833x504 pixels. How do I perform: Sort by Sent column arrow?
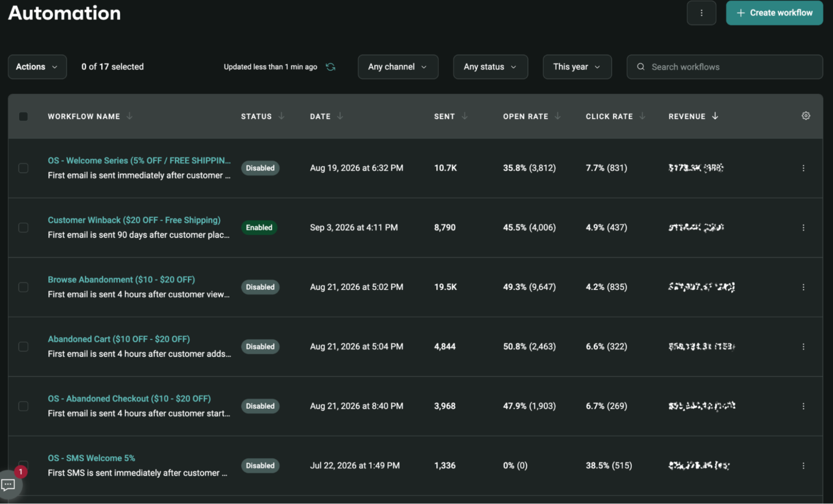[465, 116]
